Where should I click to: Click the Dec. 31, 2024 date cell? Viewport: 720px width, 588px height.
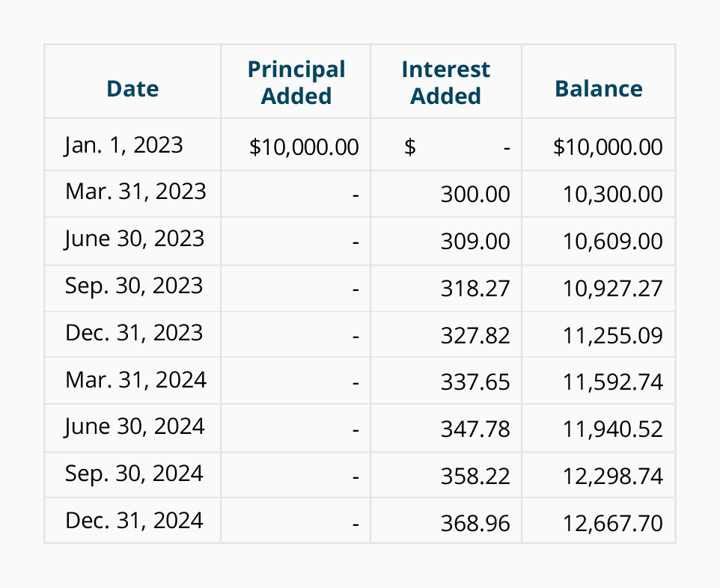pos(134,521)
